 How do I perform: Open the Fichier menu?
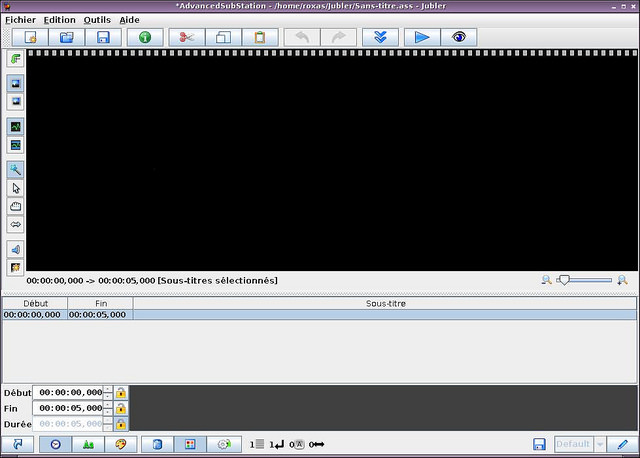pos(20,19)
